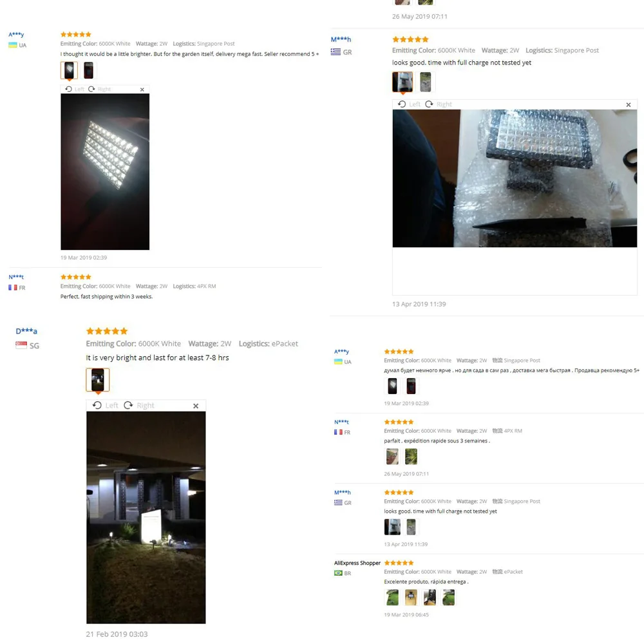Rotate M***h's bubble-wrap photo right
The height and width of the screenshot is (644, 644).
438,104
